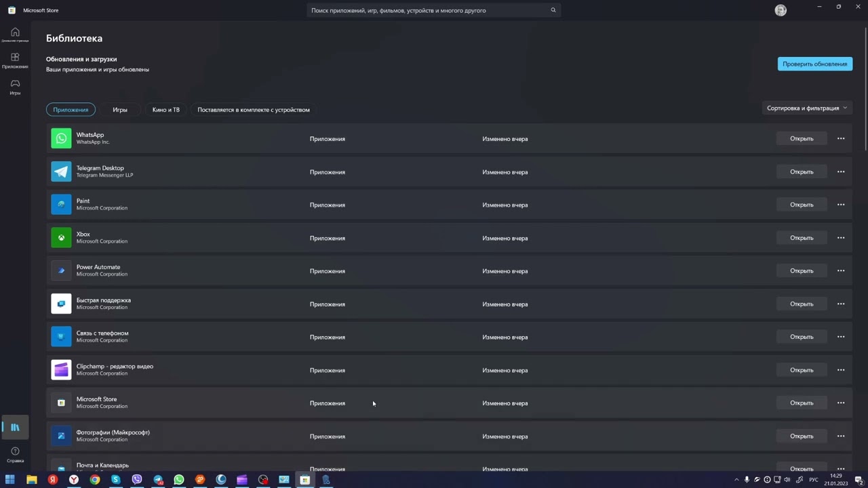868x488 pixels.
Task: Click the Microsoft Store app icon in the list
Action: pos(61,403)
